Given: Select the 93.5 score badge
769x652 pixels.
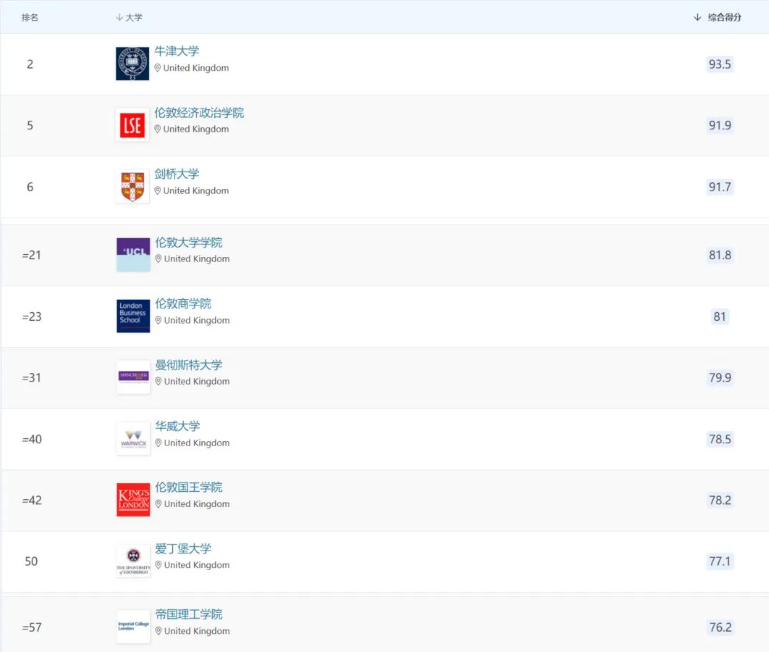Looking at the screenshot, I should 720,64.
